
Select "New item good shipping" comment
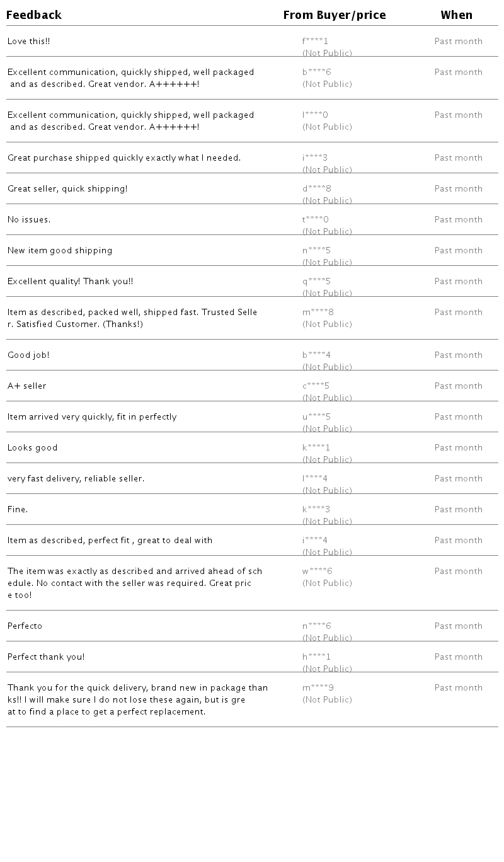click(x=60, y=251)
